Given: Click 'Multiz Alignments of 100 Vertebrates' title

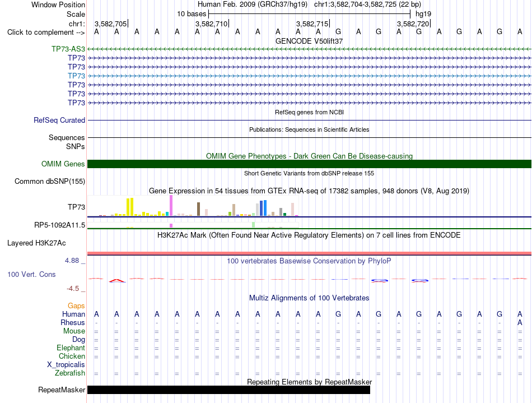Looking at the screenshot, I should [309, 298].
